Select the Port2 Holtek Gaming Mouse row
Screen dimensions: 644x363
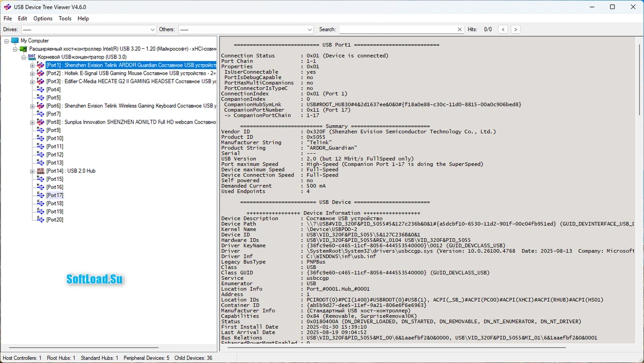(x=130, y=73)
